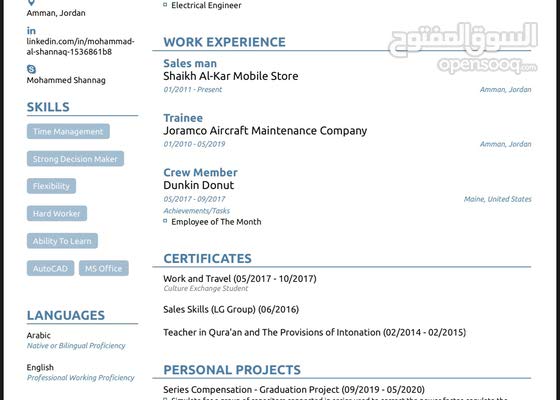
Task: Choose the Hard Worker skill tag
Action: point(57,213)
